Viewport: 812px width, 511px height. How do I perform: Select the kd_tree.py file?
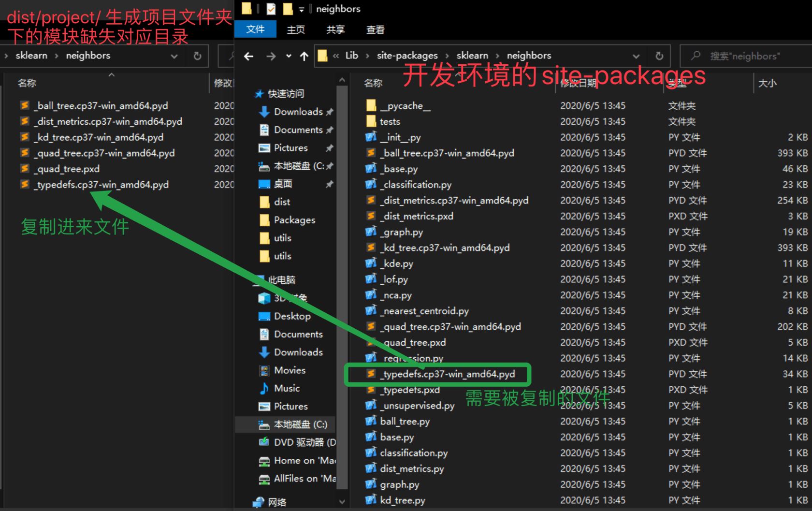tap(403, 500)
